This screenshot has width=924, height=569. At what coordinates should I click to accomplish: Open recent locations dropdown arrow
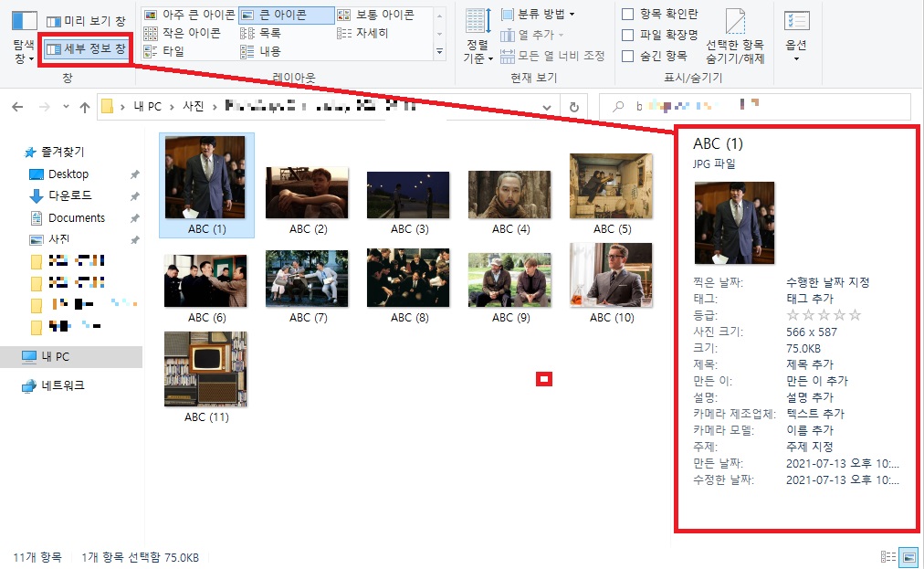[66, 107]
